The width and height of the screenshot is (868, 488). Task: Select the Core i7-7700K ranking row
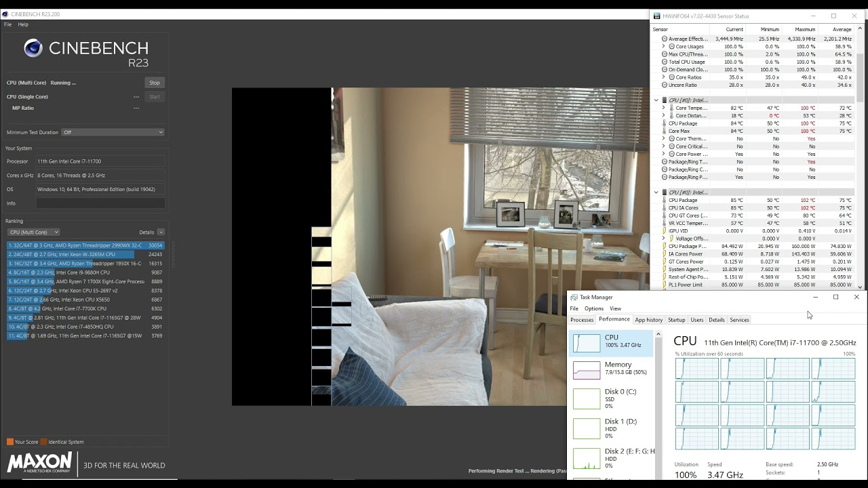(x=85, y=308)
